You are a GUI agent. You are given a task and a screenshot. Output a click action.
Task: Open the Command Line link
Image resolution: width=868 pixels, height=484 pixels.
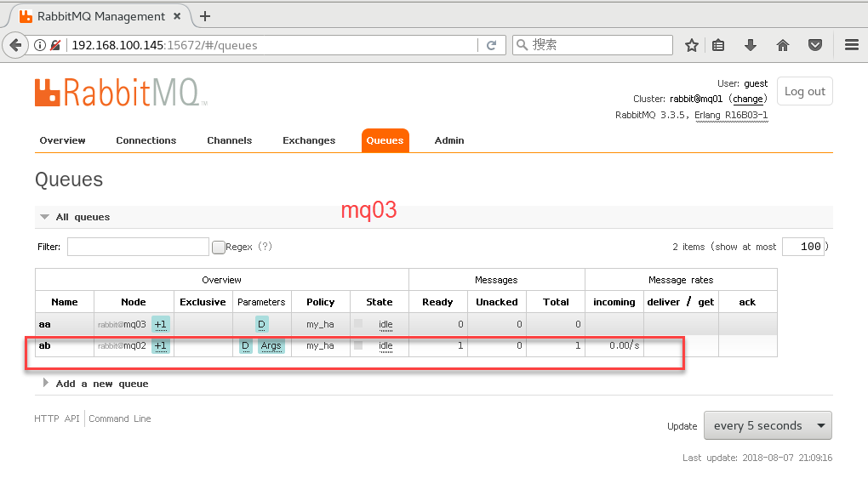(120, 419)
